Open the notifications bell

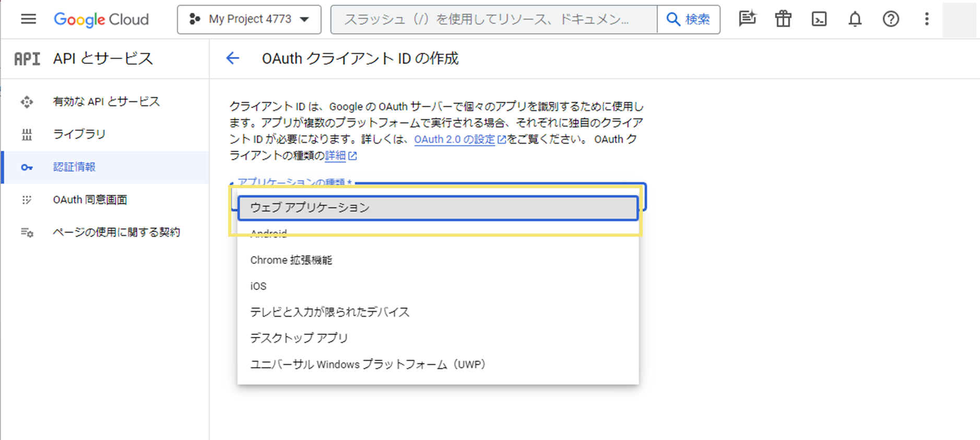point(855,19)
